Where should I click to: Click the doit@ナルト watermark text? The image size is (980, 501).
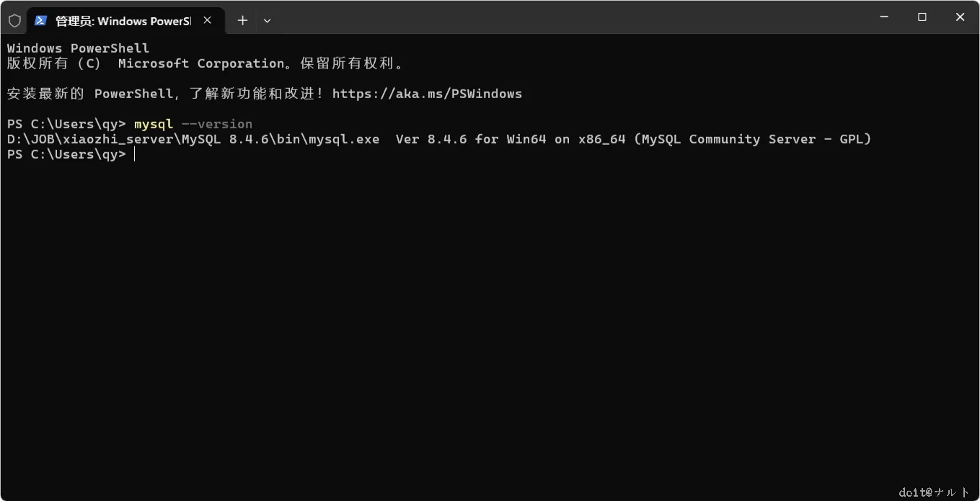pos(935,492)
